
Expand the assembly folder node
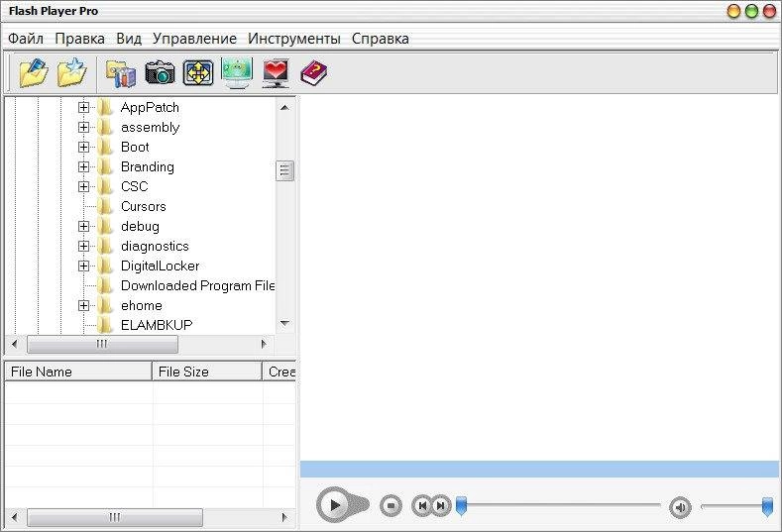click(x=84, y=127)
